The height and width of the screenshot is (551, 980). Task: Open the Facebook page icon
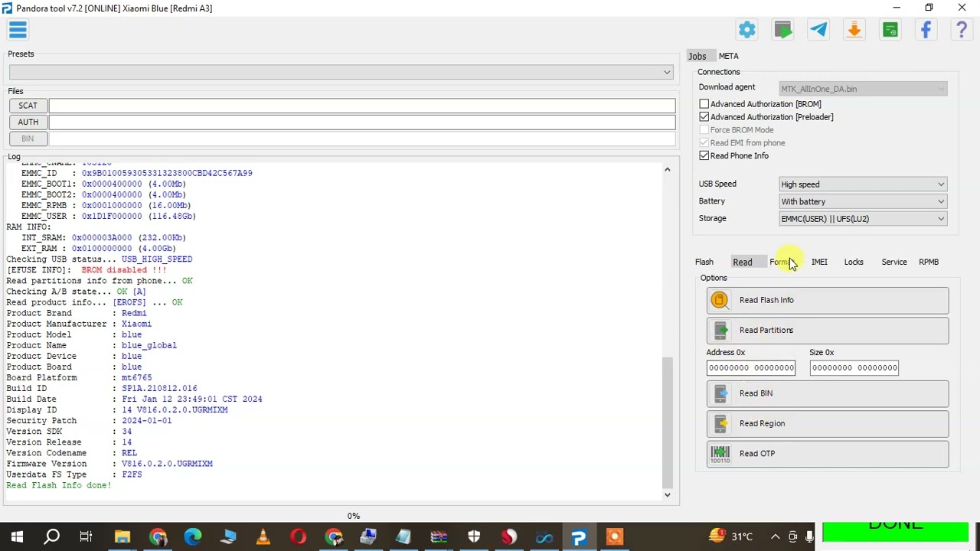926,30
